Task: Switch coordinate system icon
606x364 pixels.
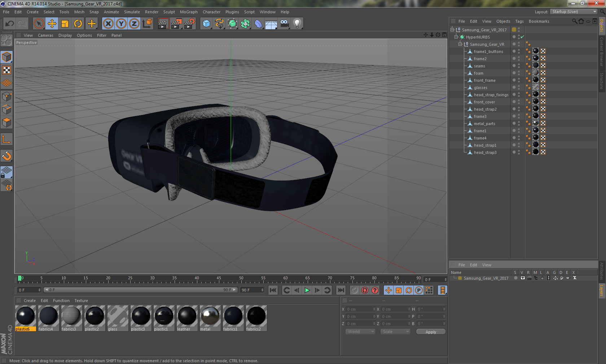Action: 147,24
